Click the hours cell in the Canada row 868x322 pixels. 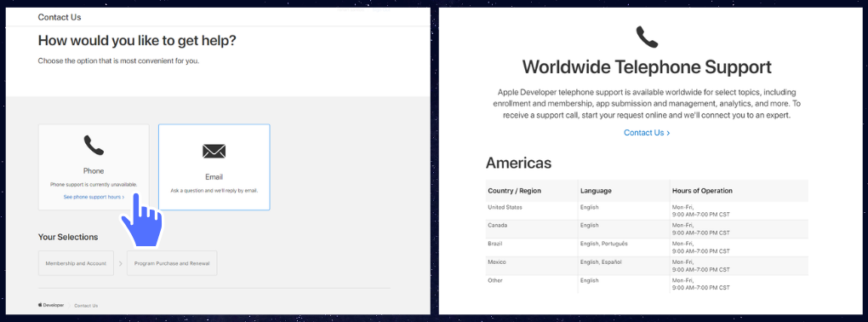click(739, 229)
